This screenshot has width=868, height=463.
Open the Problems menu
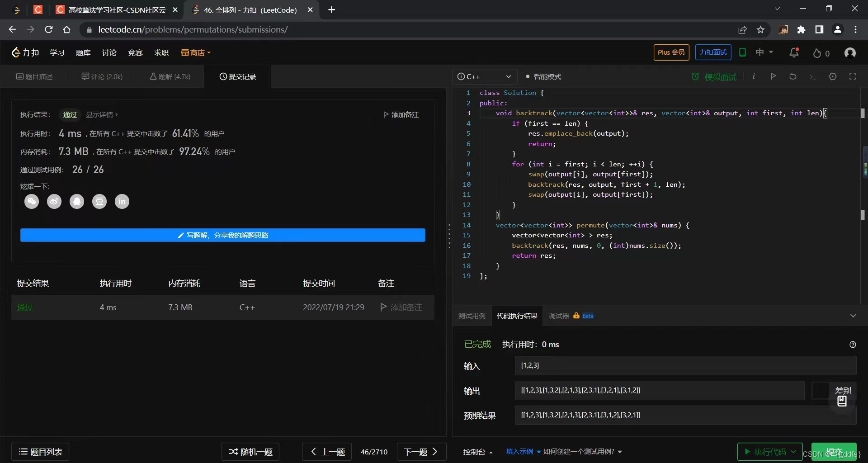tap(83, 53)
